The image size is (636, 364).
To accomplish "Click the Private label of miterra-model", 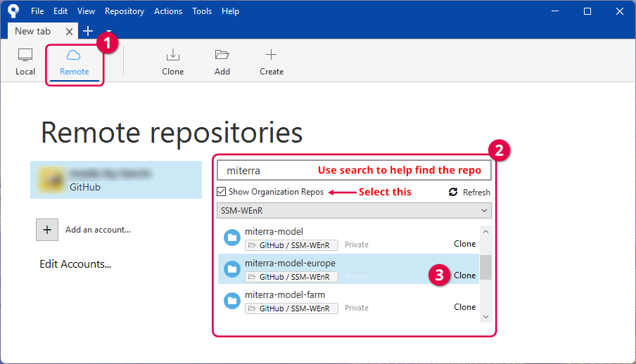I will (x=357, y=245).
